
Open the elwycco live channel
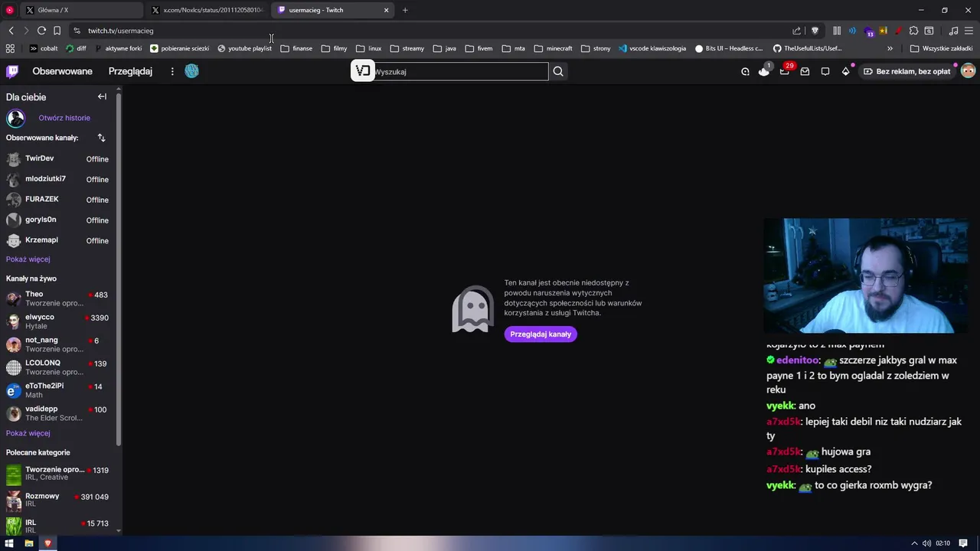[58, 321]
